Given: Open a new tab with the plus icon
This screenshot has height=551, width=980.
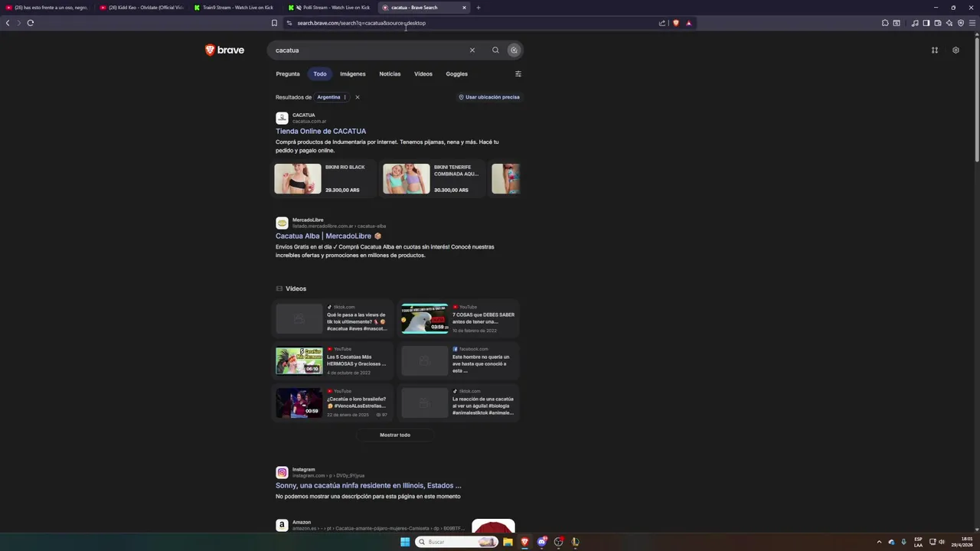Looking at the screenshot, I should [479, 8].
